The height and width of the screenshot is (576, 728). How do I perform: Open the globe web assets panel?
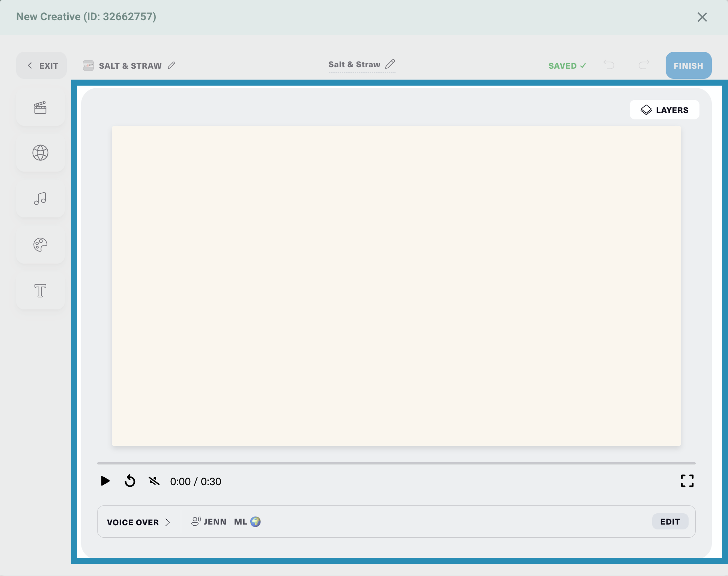(40, 153)
